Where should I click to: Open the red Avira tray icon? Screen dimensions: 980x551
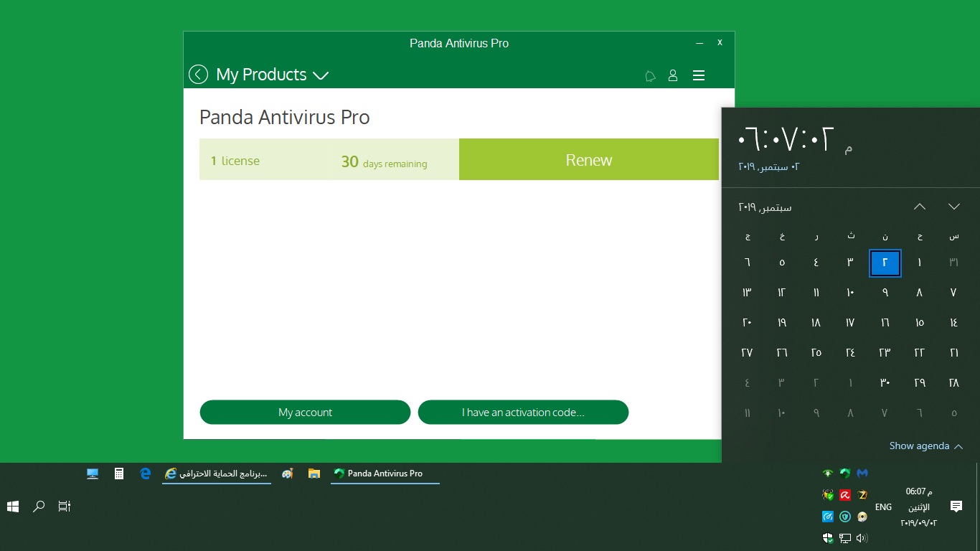click(845, 495)
